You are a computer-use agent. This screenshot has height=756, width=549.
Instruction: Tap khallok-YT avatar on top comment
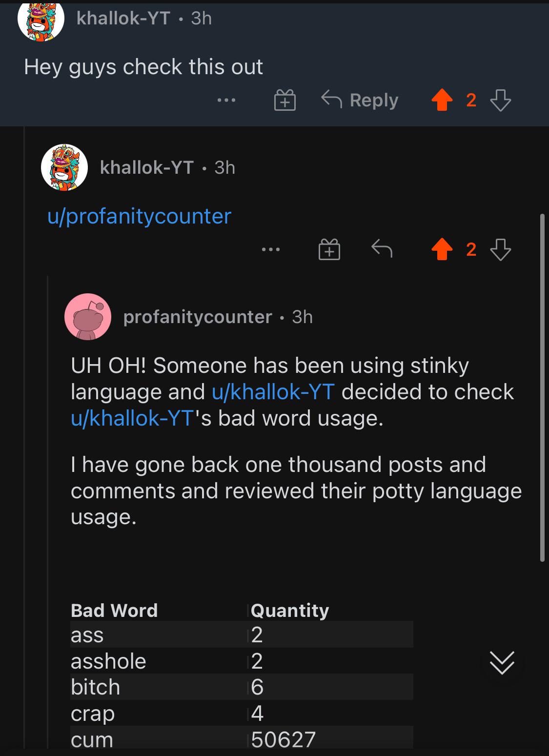click(x=41, y=20)
